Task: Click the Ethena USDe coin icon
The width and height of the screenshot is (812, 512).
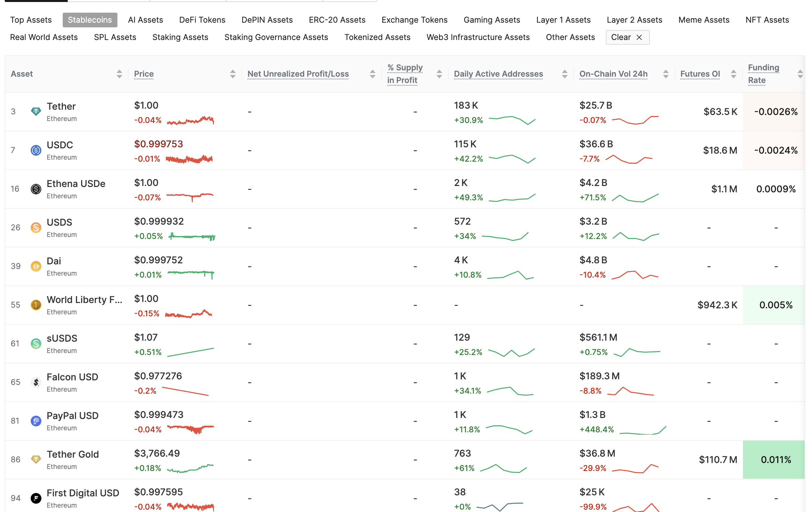Action: [x=36, y=189]
